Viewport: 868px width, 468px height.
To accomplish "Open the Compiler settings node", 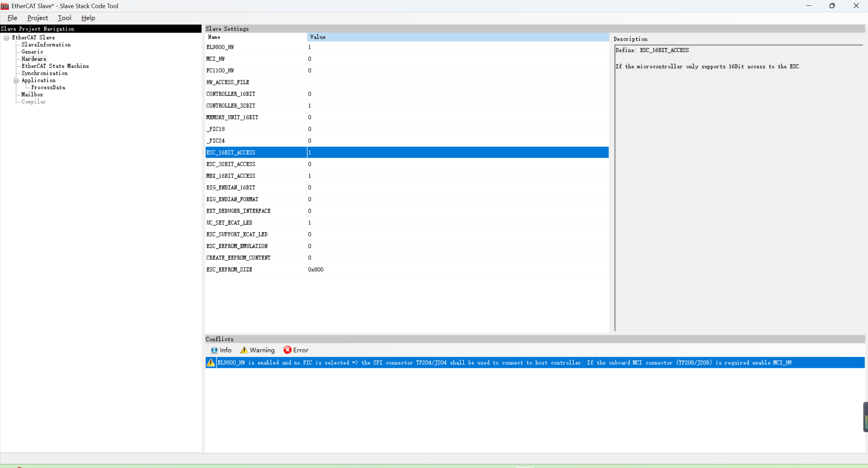I will click(34, 101).
